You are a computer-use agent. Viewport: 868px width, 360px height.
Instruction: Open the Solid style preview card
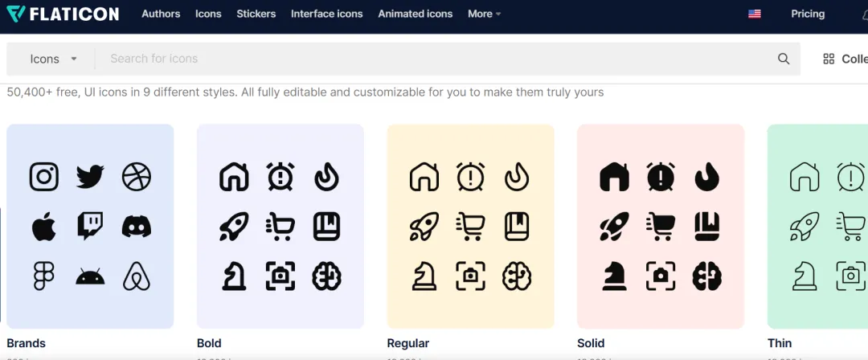pyautogui.click(x=661, y=227)
